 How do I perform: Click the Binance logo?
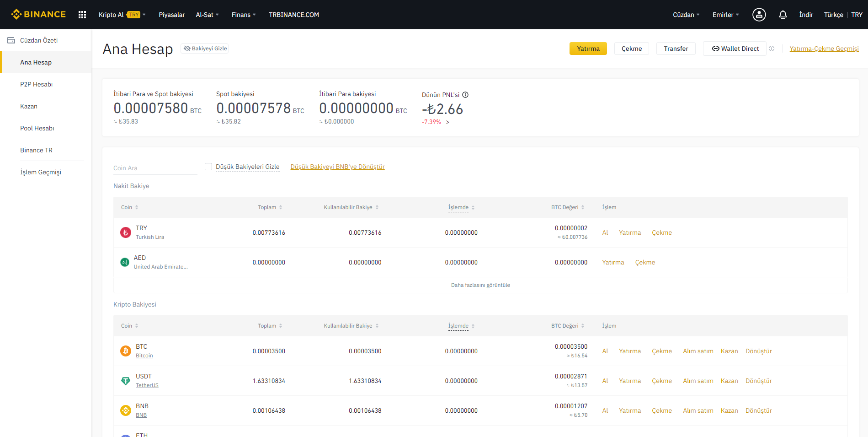[x=38, y=15]
